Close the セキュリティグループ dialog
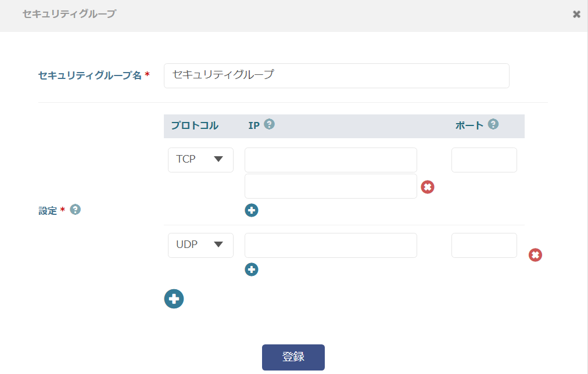The height and width of the screenshot is (374, 588). [x=576, y=15]
